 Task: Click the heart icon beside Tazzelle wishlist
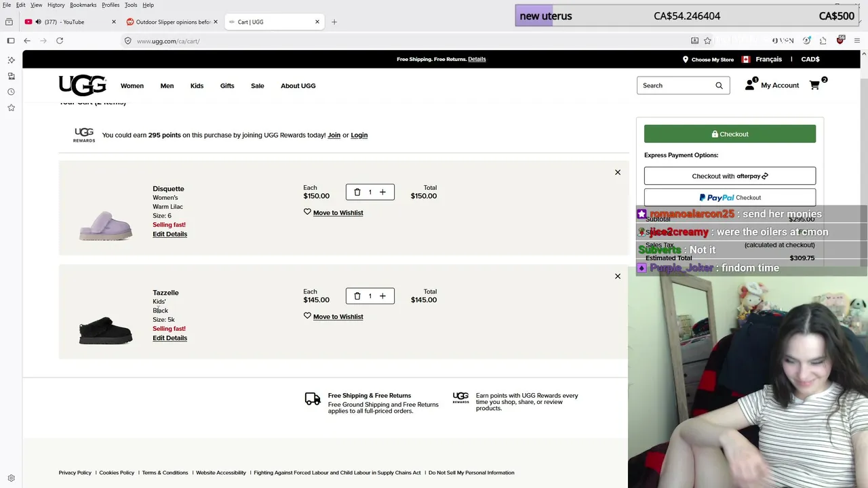307,316
